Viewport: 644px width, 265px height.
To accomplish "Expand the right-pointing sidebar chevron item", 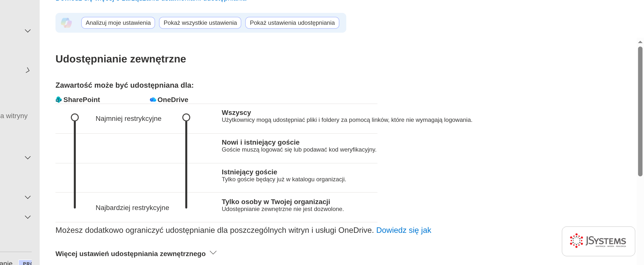I will click(28, 70).
